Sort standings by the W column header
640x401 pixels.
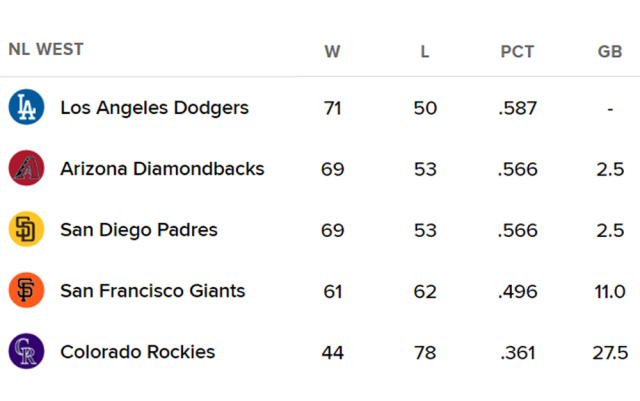[x=332, y=51]
